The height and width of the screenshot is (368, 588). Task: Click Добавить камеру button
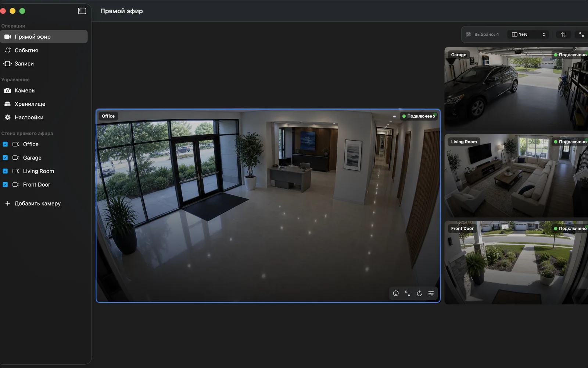pyautogui.click(x=33, y=204)
